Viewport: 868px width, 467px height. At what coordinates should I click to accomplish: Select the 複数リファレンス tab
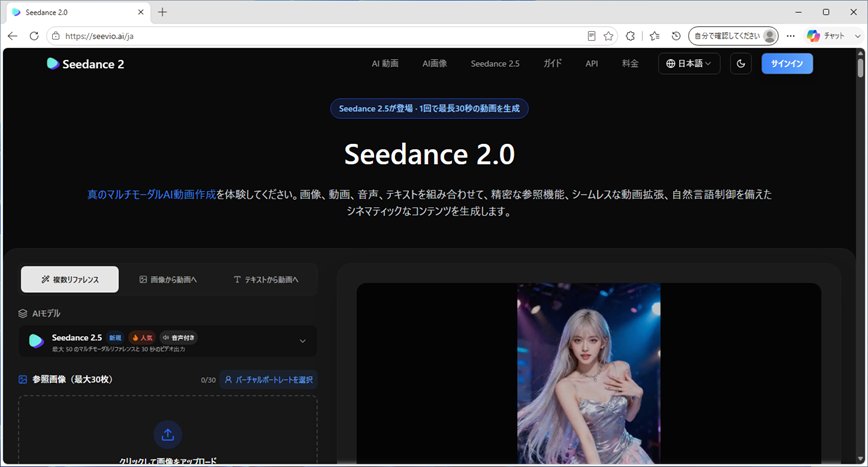[x=70, y=279]
